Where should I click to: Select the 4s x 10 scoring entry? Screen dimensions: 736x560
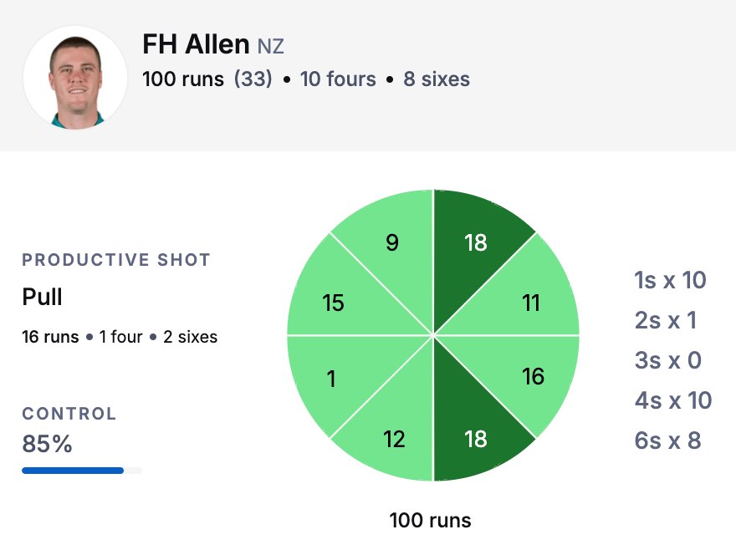673,400
